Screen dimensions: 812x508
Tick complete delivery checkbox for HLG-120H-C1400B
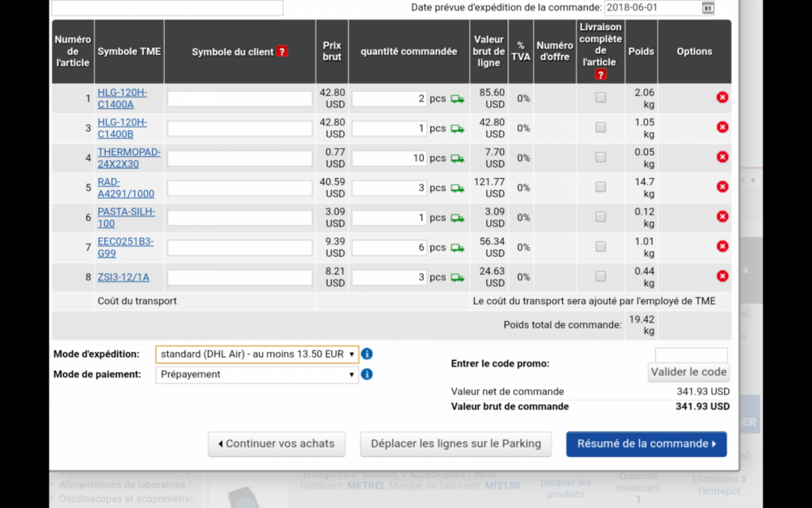pos(600,127)
